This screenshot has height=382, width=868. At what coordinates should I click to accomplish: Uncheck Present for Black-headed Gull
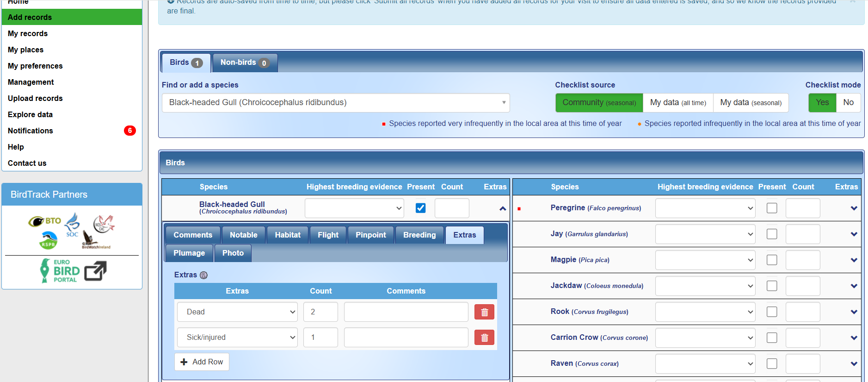pos(421,208)
